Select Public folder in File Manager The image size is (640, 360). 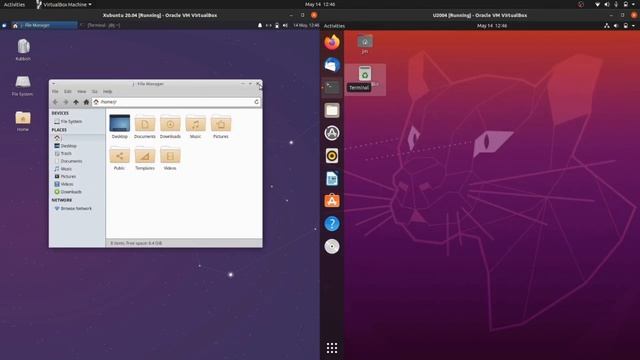pyautogui.click(x=120, y=158)
